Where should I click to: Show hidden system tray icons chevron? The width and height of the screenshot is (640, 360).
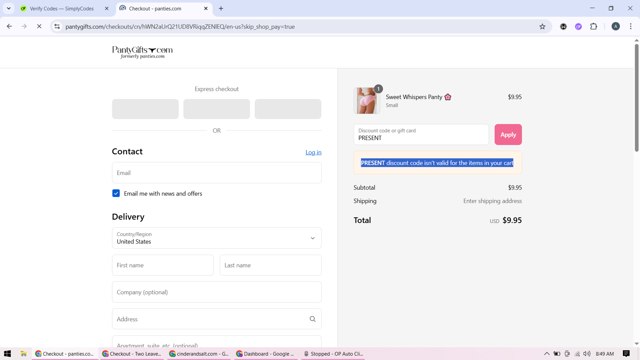(547, 353)
